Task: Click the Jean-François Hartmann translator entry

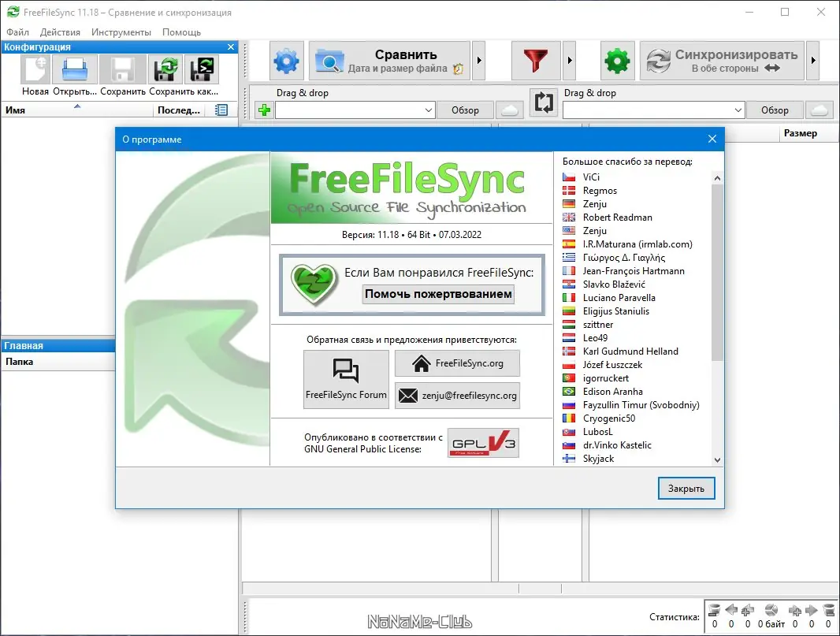Action: pos(634,271)
